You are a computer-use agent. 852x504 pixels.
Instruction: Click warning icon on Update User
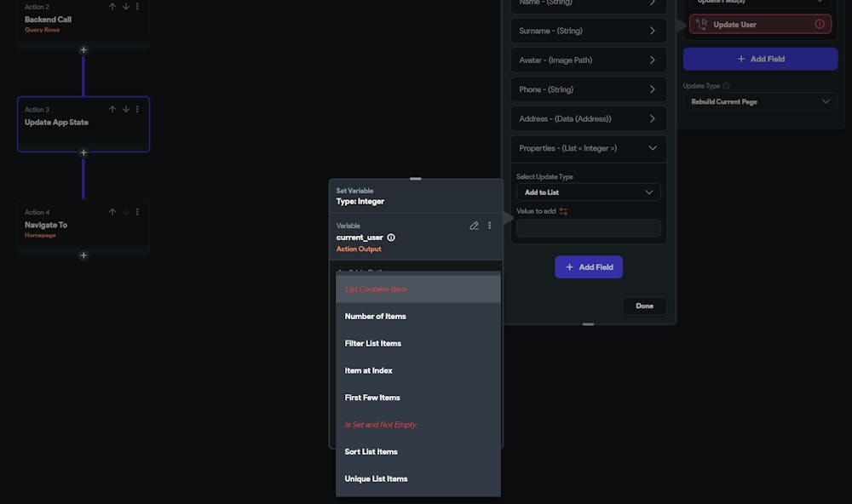(x=820, y=25)
